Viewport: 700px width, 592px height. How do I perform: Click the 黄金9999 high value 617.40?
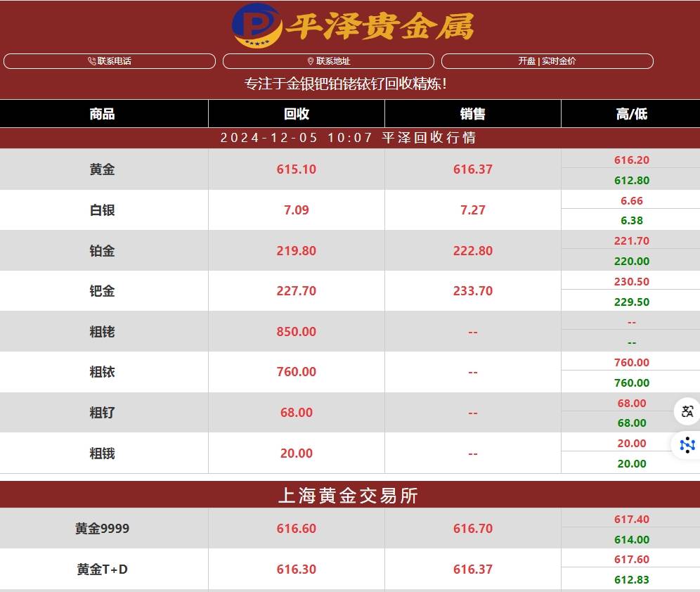(x=632, y=519)
